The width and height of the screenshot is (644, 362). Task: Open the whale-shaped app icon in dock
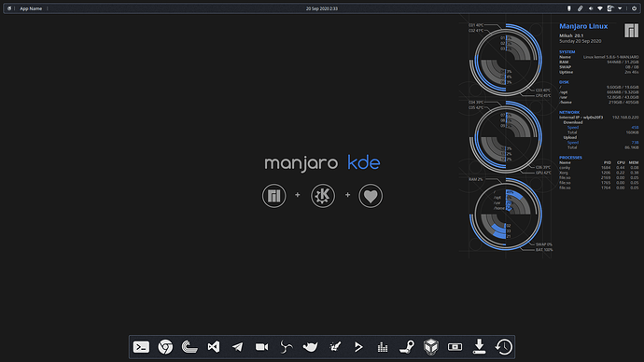point(310,347)
